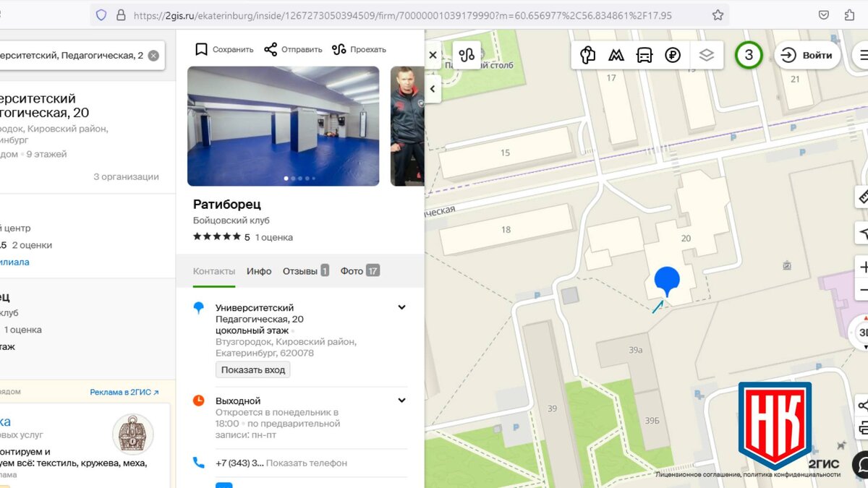Image resolution: width=868 pixels, height=488 pixels.
Task: Open the support chat bubble icon
Action: (861, 464)
